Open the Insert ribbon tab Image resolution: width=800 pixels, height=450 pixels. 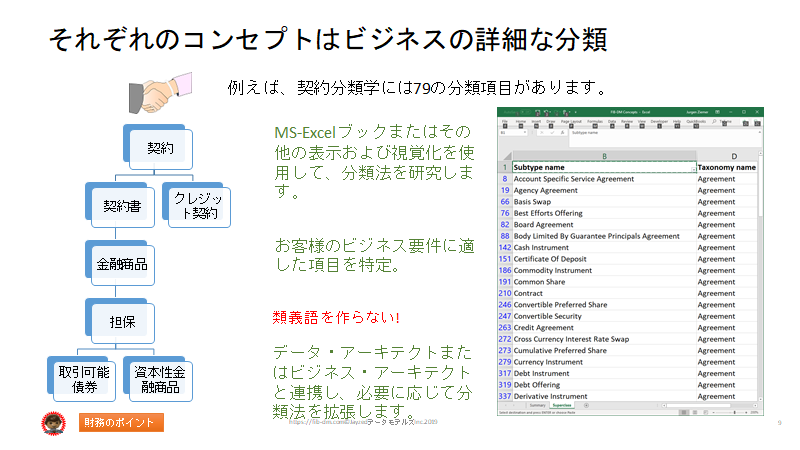pyautogui.click(x=536, y=121)
